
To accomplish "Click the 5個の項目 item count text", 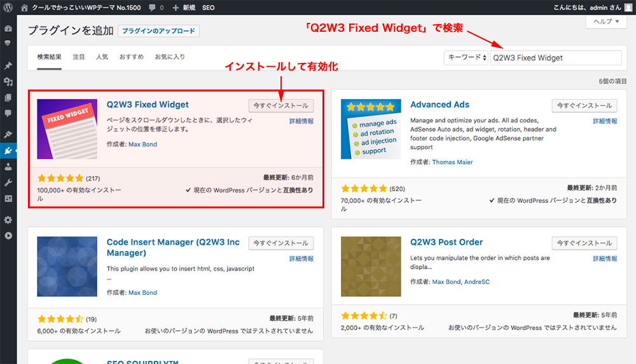I will (x=612, y=81).
